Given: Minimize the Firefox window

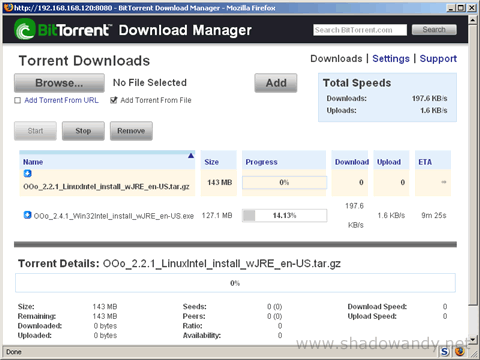Looking at the screenshot, I should click(x=450, y=8).
